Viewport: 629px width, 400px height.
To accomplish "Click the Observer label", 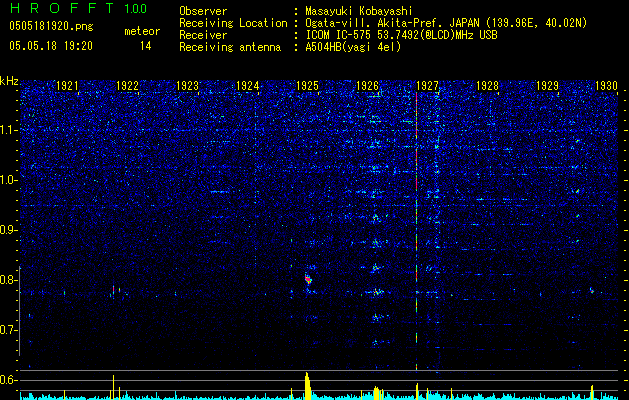I will 203,11.
